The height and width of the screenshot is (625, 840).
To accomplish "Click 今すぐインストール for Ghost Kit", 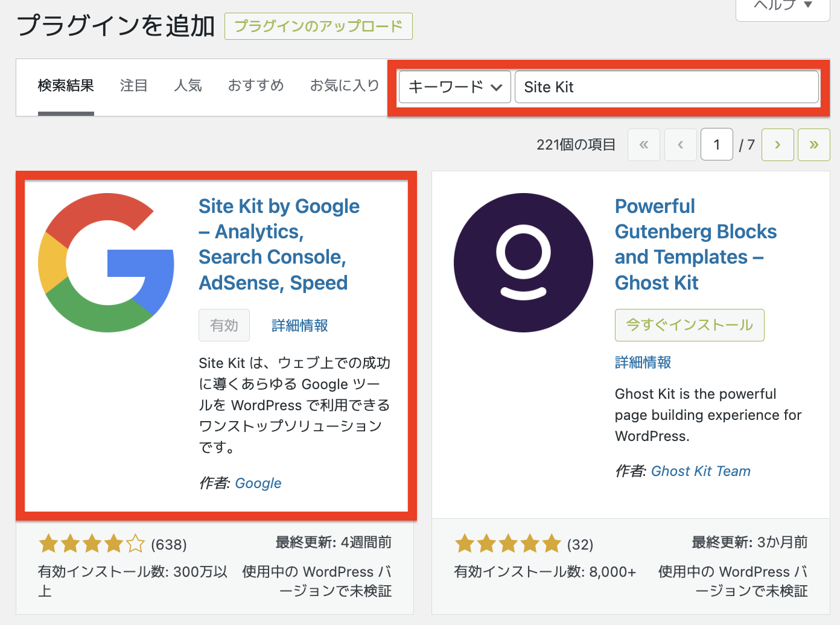I will pos(690,325).
